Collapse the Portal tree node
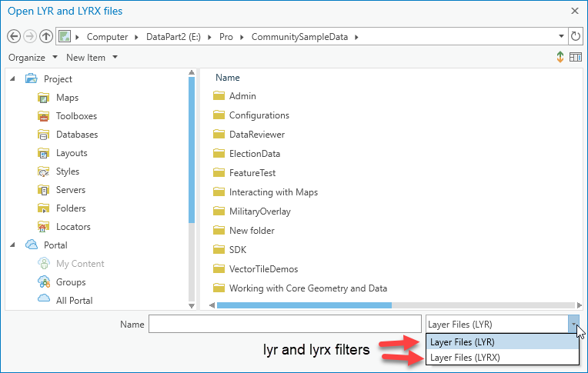The height and width of the screenshot is (373, 588). (13, 245)
